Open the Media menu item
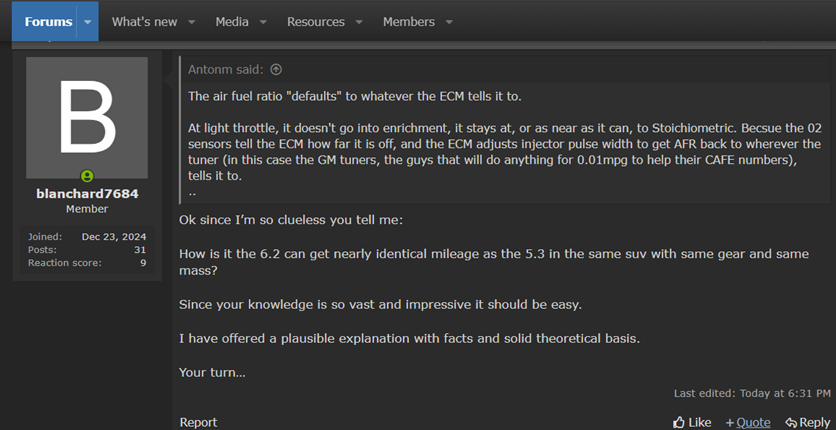 click(x=232, y=22)
